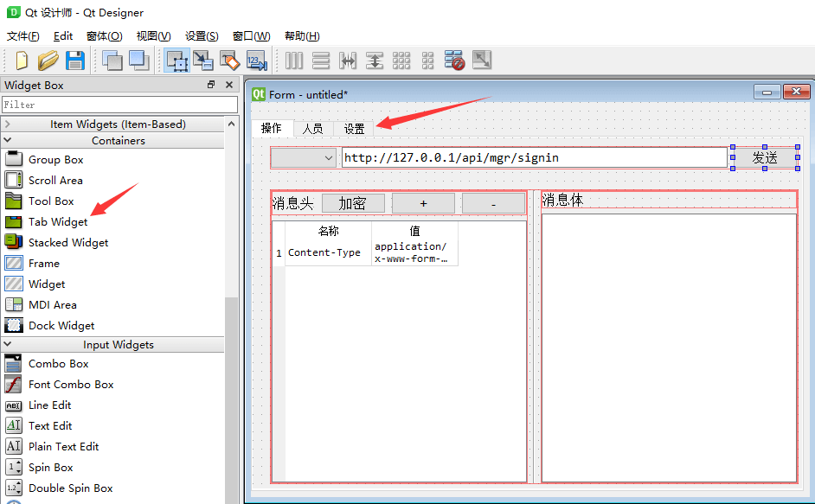Viewport: 815px width, 504px height.
Task: Switch to the 人员 tab
Action: pyautogui.click(x=313, y=129)
